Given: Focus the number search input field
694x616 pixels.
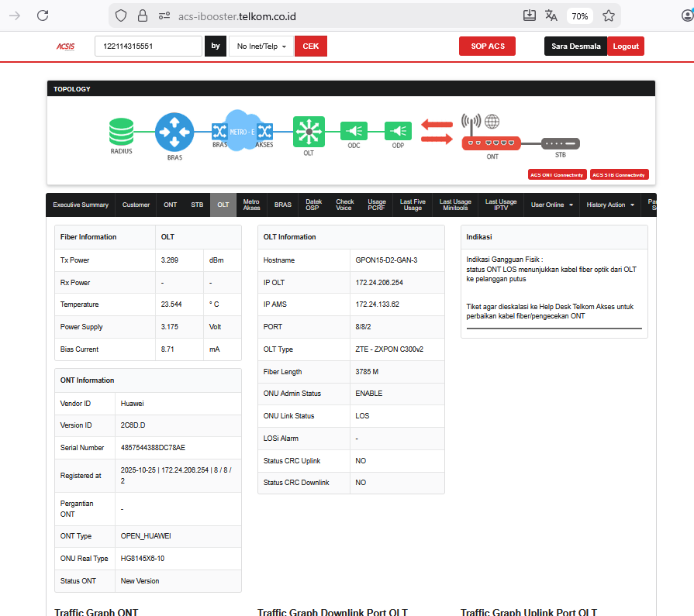Looking at the screenshot, I should coord(148,46).
